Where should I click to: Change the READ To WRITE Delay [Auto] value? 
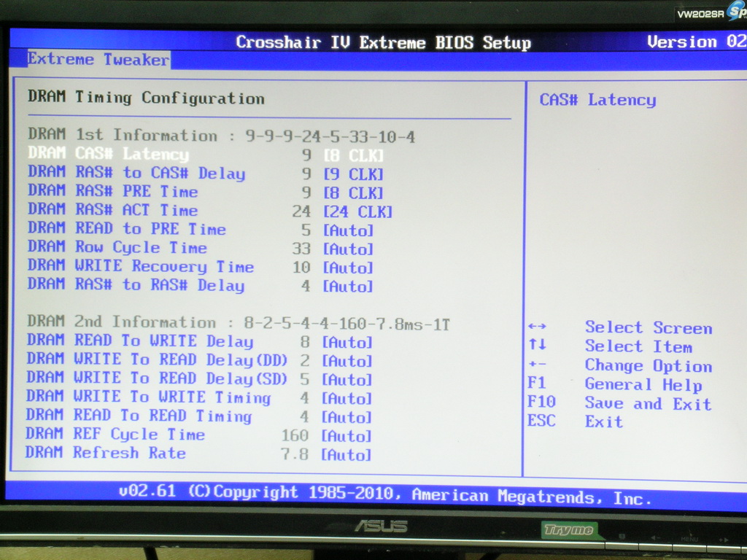coord(347,343)
